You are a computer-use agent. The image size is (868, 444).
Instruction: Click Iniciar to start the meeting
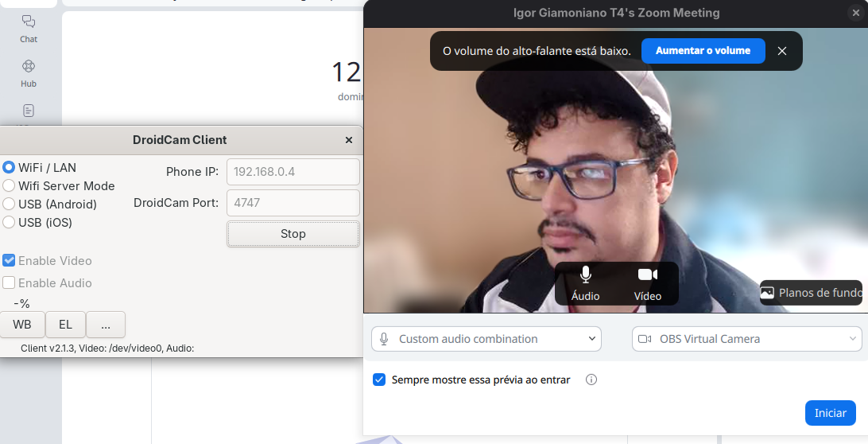point(831,413)
